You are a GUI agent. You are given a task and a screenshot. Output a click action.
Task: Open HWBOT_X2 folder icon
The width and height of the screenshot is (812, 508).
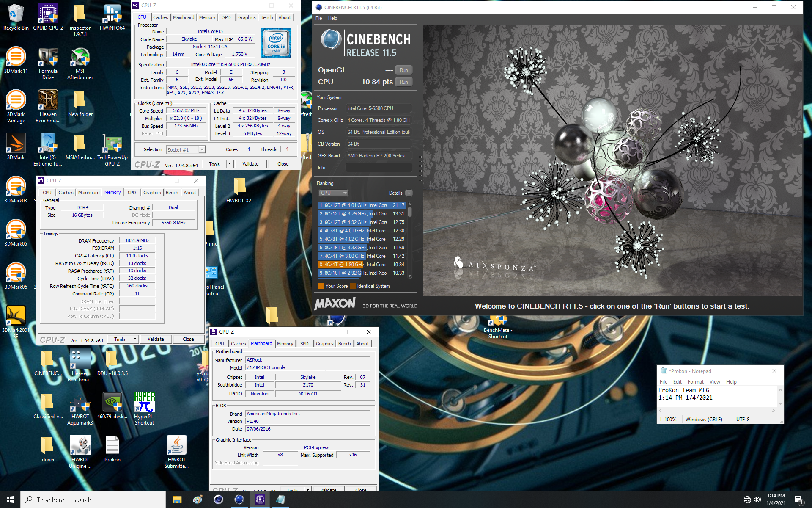(x=240, y=190)
